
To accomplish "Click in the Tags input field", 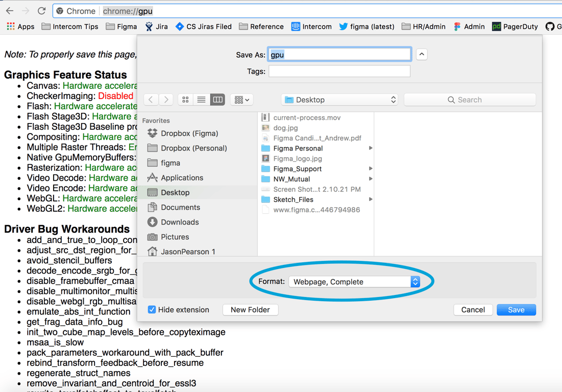I will (x=339, y=71).
